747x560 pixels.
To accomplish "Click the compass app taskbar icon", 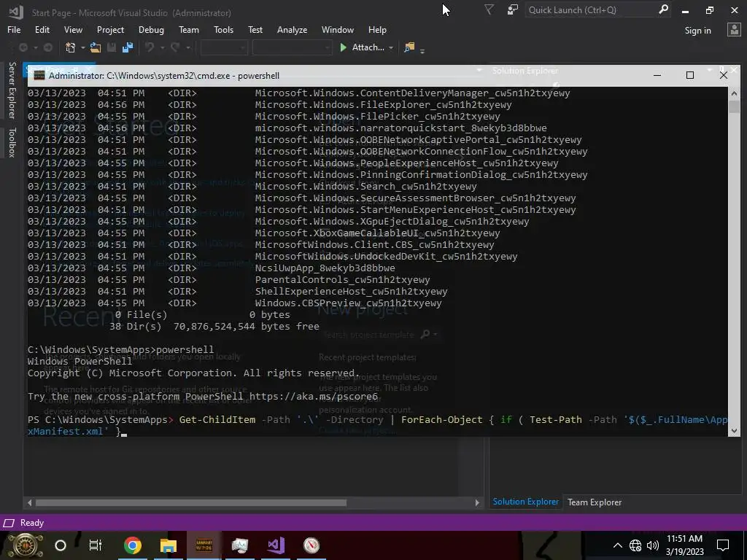I will [x=311, y=545].
